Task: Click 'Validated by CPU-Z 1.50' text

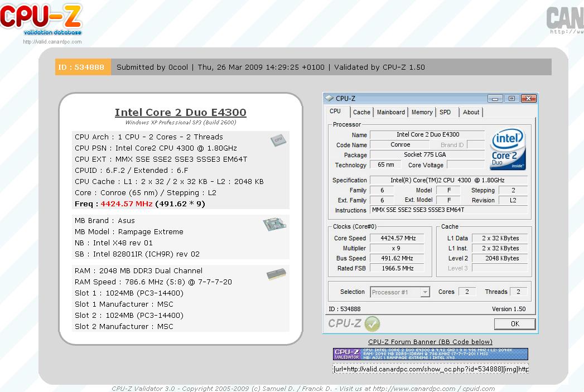Action: 379,67
